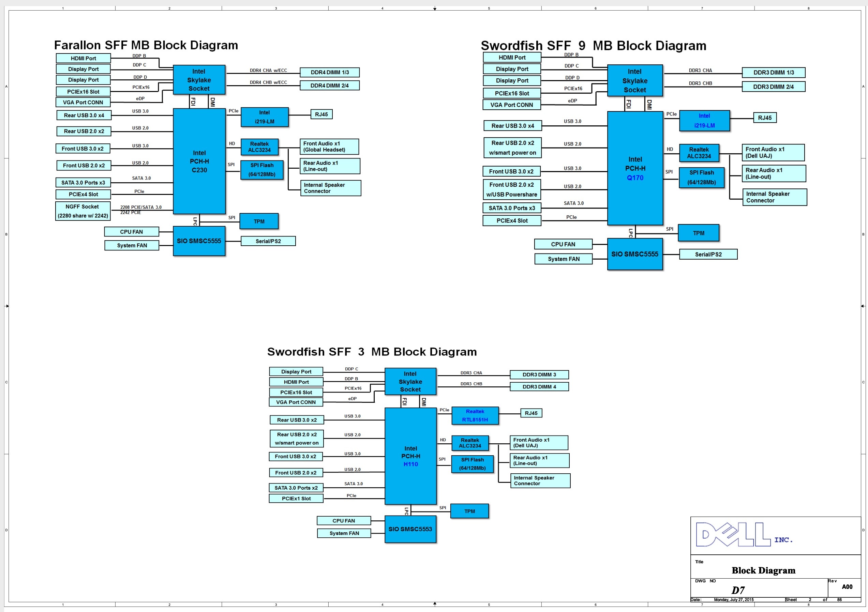Click the SIO SMSC5555 block in Farallon diagram
This screenshot has height=612, width=868.
pos(199,241)
